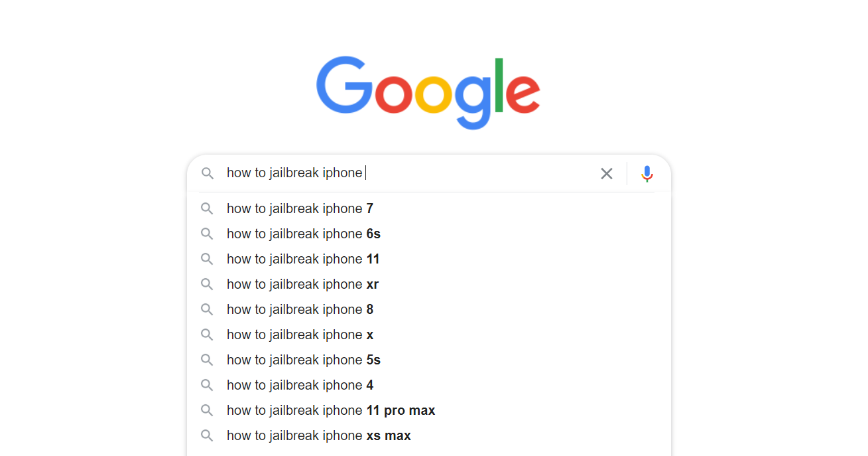Screen dimensions: 868x456
Task: Choose suggestion ending in "iphone 8"
Action: coord(300,309)
